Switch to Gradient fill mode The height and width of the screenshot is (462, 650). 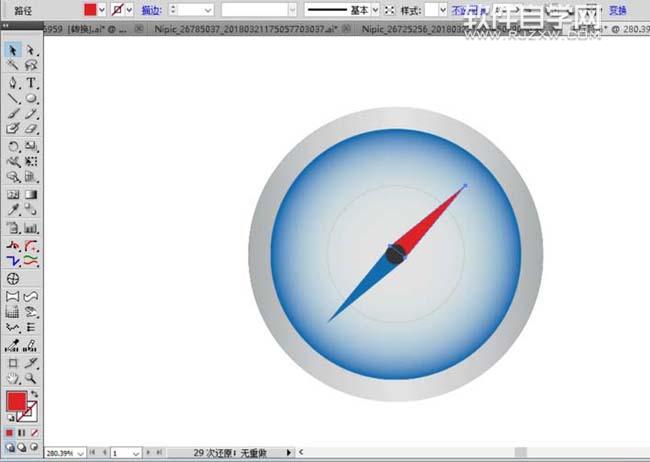22,433
